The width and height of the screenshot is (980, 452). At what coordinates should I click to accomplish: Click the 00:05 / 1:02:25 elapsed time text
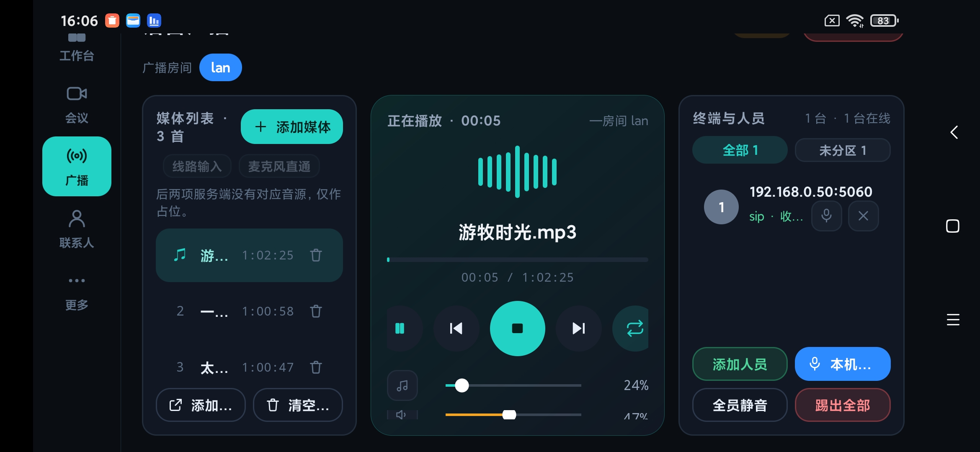(517, 277)
